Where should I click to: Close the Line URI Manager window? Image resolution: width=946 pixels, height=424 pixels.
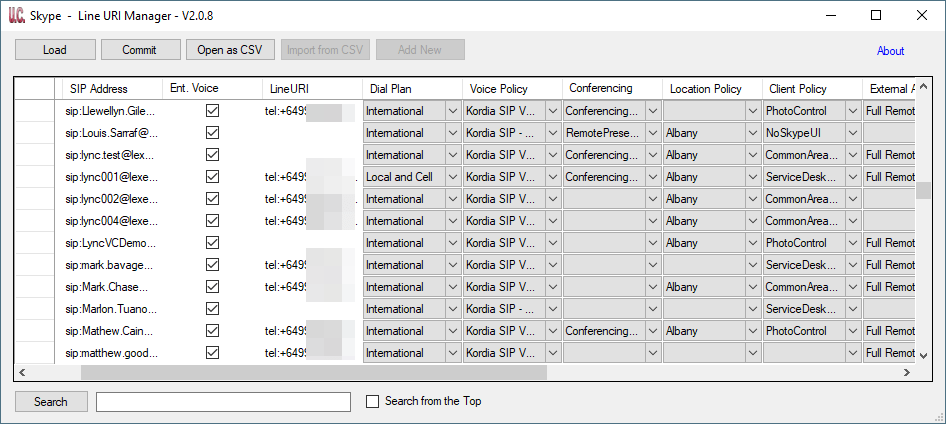pos(922,15)
